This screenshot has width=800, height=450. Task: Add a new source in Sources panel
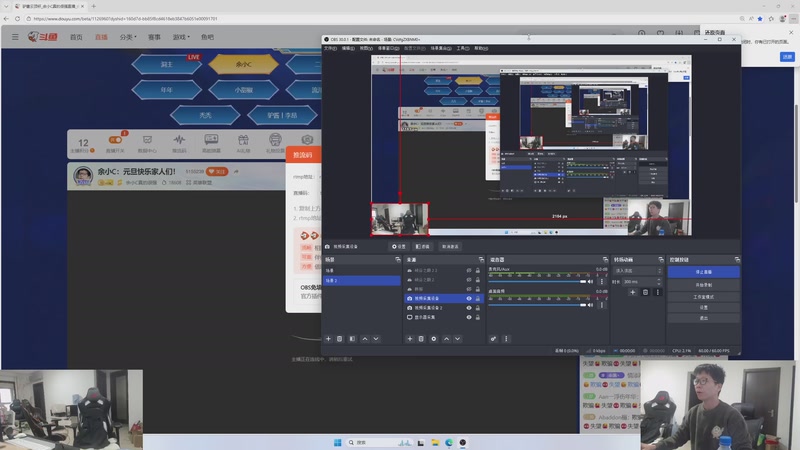coord(410,339)
